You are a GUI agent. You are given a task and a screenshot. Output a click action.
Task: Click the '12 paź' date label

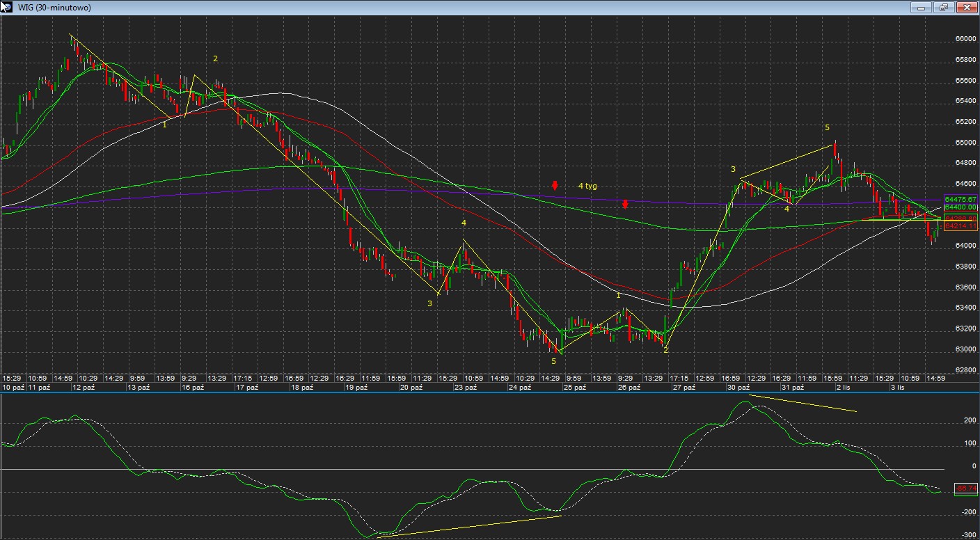click(84, 387)
